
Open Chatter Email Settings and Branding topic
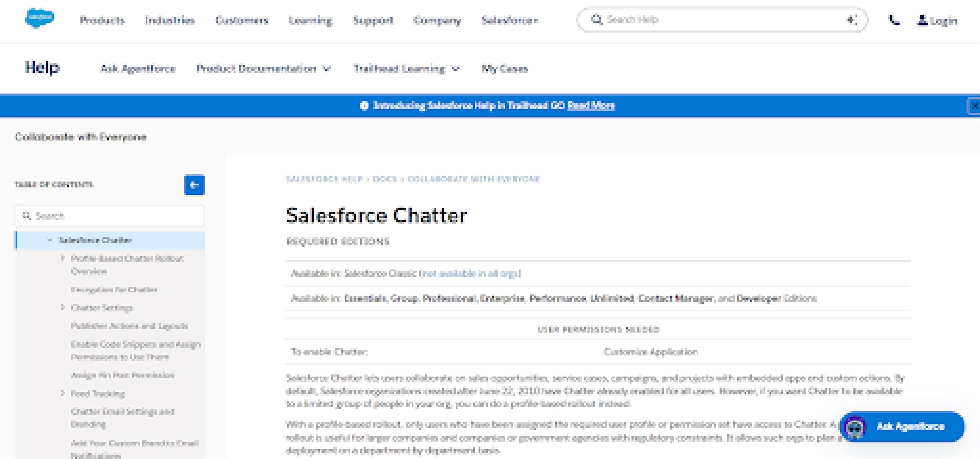pyautogui.click(x=122, y=417)
